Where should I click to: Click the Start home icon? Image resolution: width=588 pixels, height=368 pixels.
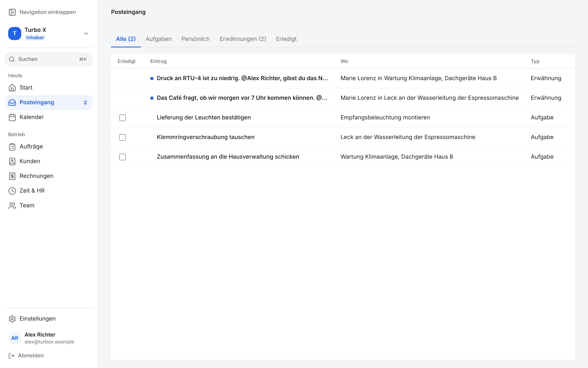point(12,88)
